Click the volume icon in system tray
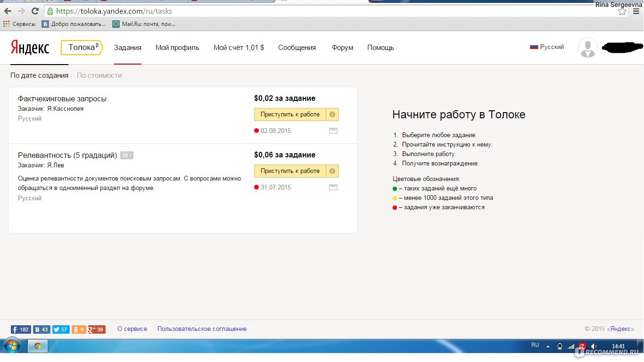Image resolution: width=644 pixels, height=362 pixels. click(x=594, y=346)
